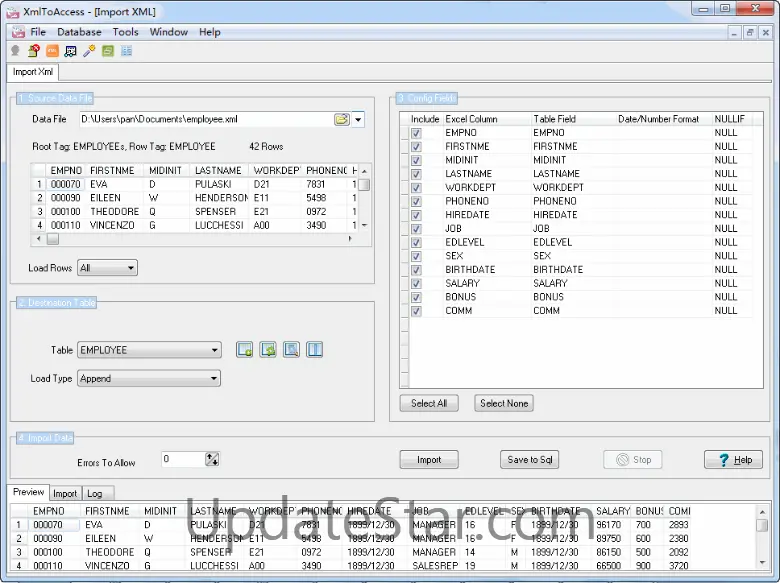Click the preview grid vertical scroll down arrow
Viewport: 780px width, 583px height.
pos(762,563)
